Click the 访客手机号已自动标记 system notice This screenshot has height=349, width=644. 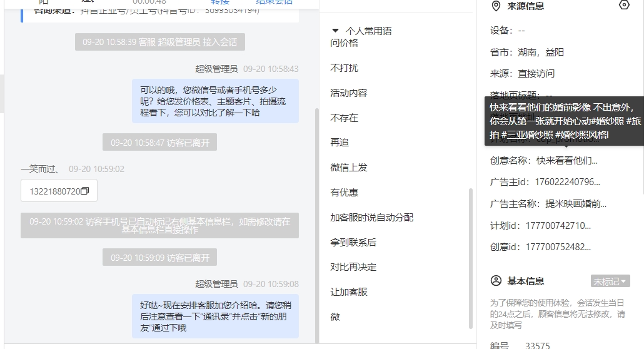pyautogui.click(x=160, y=225)
